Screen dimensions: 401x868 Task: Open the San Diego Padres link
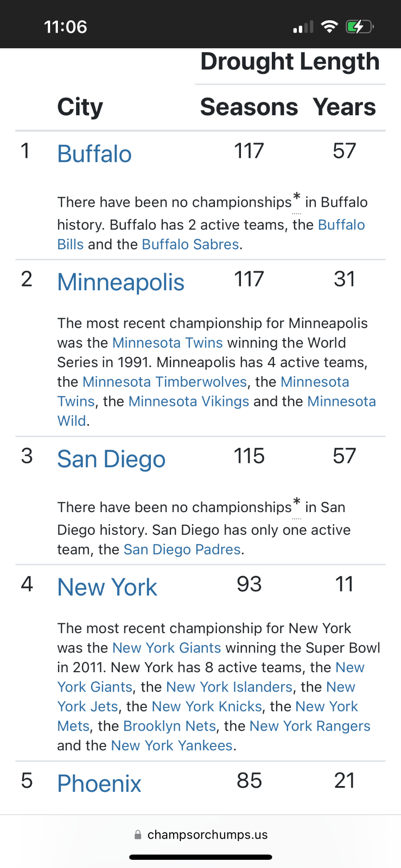pyautogui.click(x=182, y=549)
